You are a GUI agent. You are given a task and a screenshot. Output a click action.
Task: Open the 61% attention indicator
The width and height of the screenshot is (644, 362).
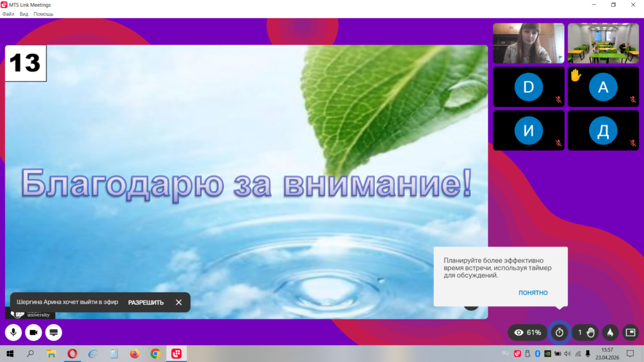(x=528, y=332)
